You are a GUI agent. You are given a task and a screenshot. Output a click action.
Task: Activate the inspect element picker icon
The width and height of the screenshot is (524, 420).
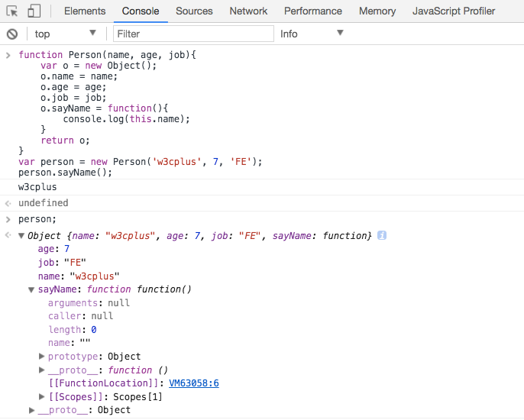12,11
